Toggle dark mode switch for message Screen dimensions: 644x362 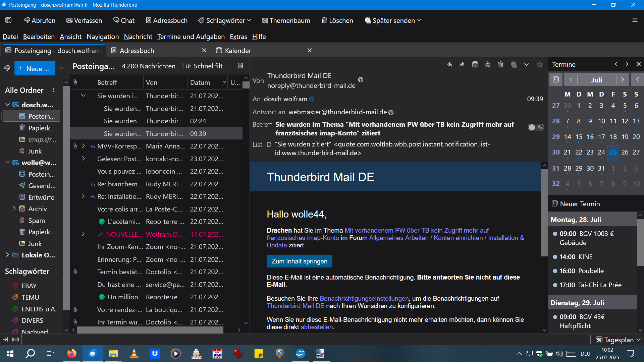point(536,127)
